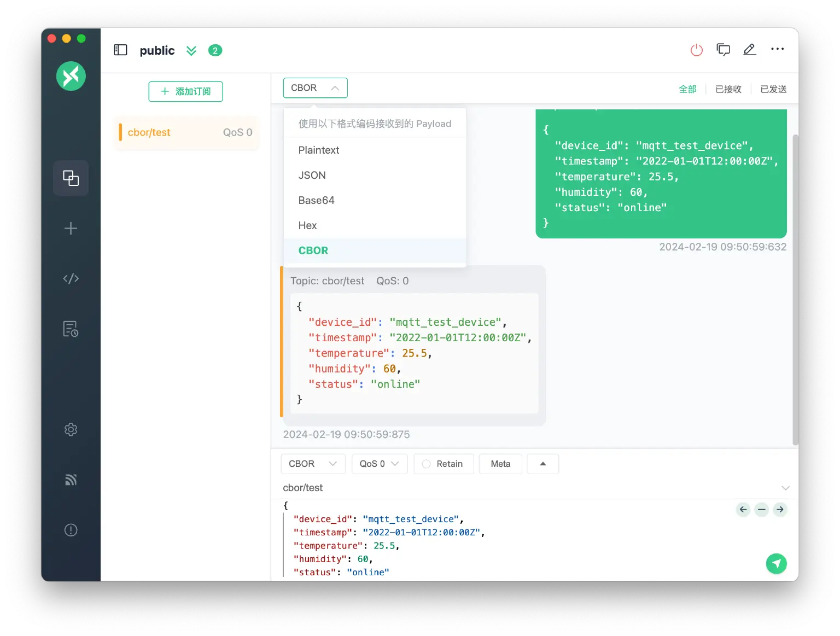Open the three-dots more options menu
840x636 pixels.
pyautogui.click(x=777, y=49)
